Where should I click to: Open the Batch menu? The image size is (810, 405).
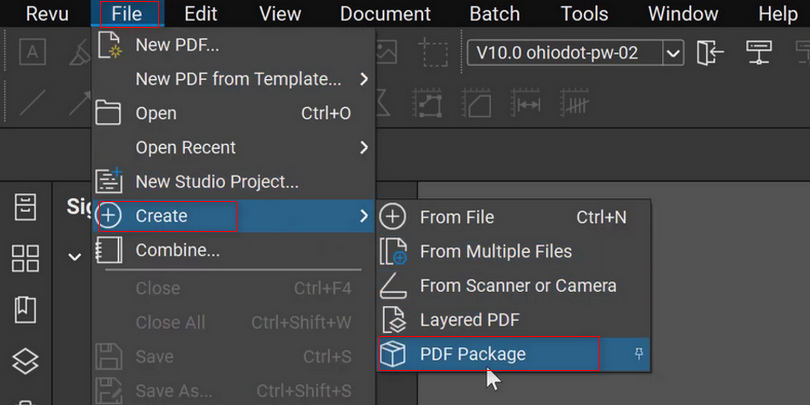pyautogui.click(x=494, y=14)
